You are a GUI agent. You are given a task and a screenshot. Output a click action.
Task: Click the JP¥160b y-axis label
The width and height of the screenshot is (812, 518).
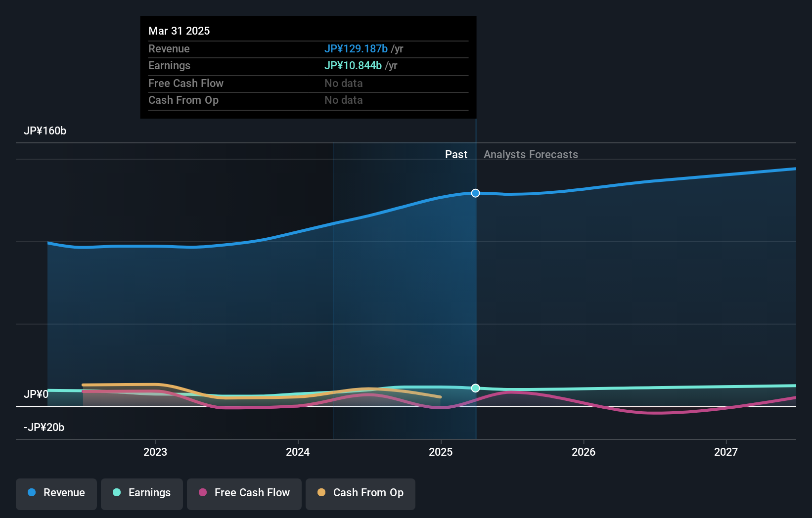click(45, 131)
